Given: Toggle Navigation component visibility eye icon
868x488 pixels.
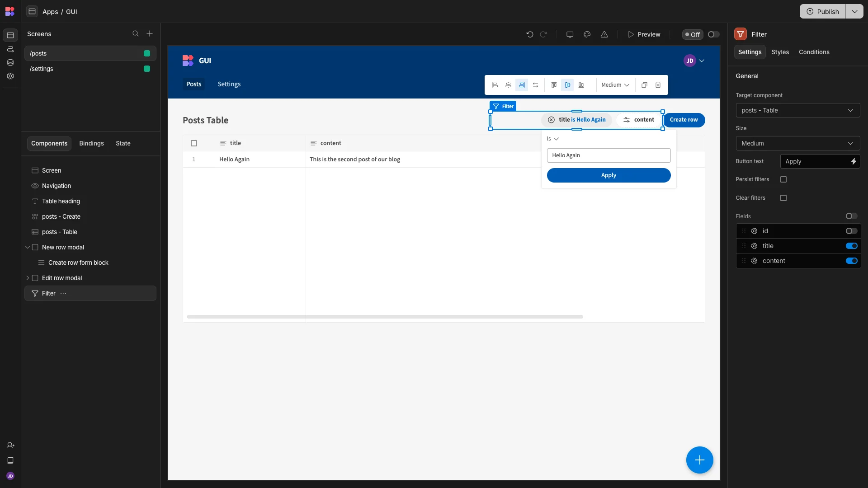Looking at the screenshot, I should (x=35, y=186).
